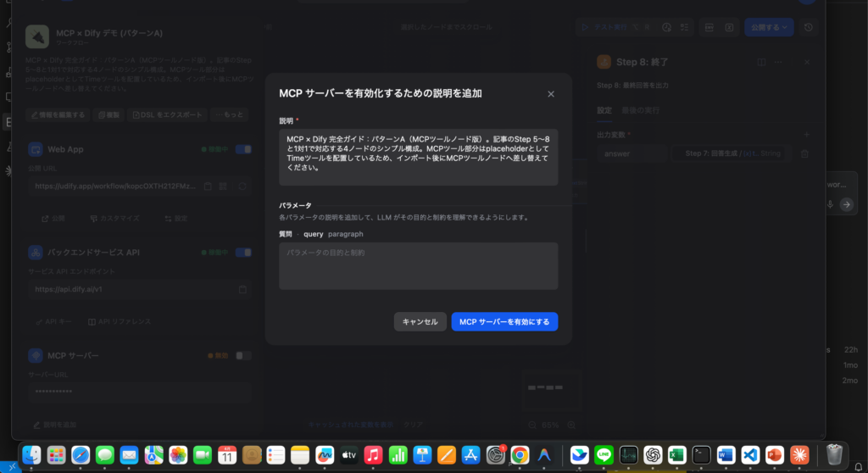The image size is (868, 473).
Task: Open the checklist icon in toolbar
Action: pos(684,27)
